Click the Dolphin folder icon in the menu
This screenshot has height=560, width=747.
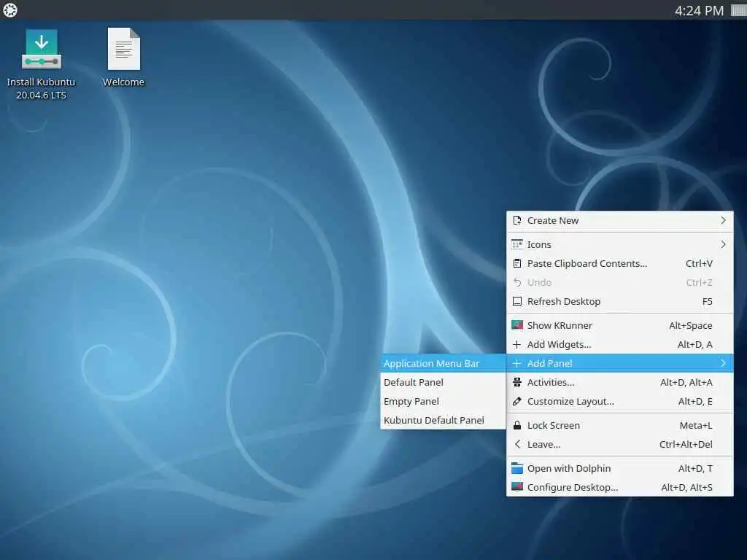click(x=517, y=468)
